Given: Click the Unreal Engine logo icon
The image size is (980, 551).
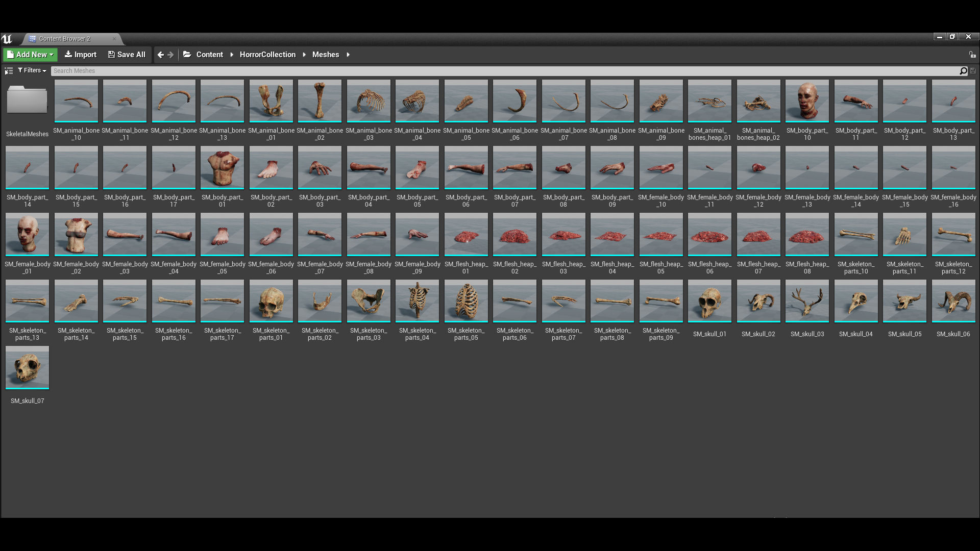Looking at the screenshot, I should [x=7, y=39].
